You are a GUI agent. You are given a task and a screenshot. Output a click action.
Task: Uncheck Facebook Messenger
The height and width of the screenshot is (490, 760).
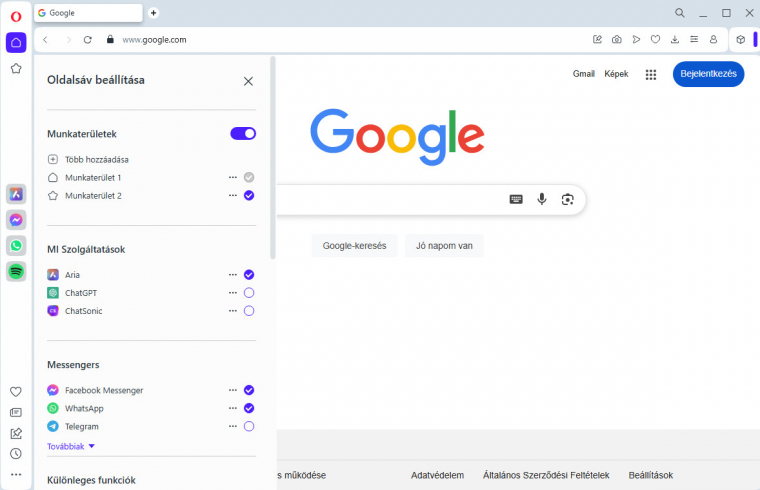(249, 390)
